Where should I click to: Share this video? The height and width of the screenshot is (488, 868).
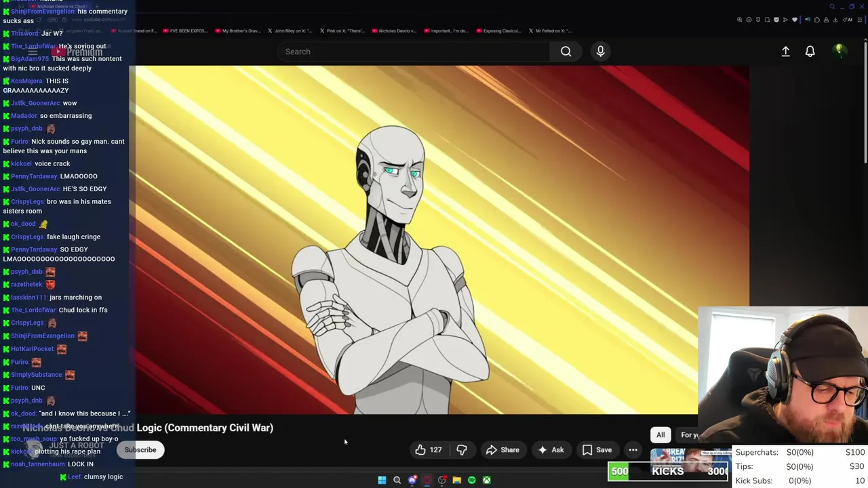click(502, 449)
